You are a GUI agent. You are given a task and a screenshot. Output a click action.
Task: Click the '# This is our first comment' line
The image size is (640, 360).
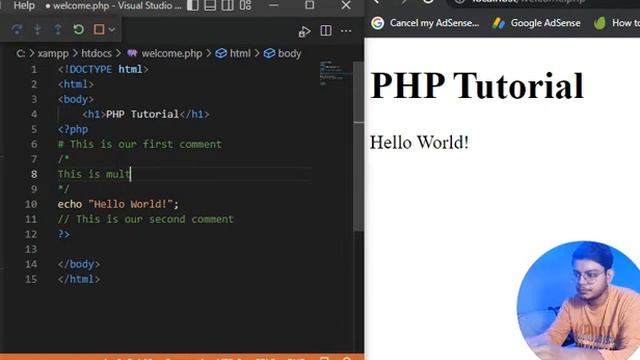click(x=140, y=144)
